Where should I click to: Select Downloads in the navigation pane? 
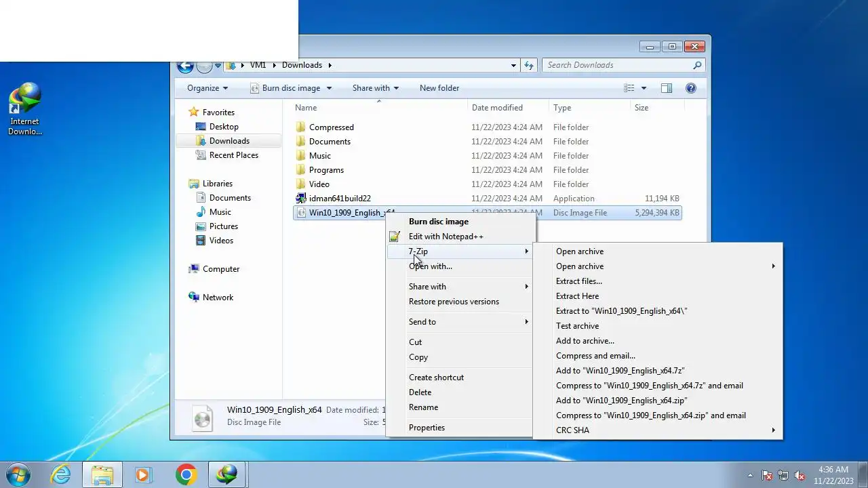229,141
